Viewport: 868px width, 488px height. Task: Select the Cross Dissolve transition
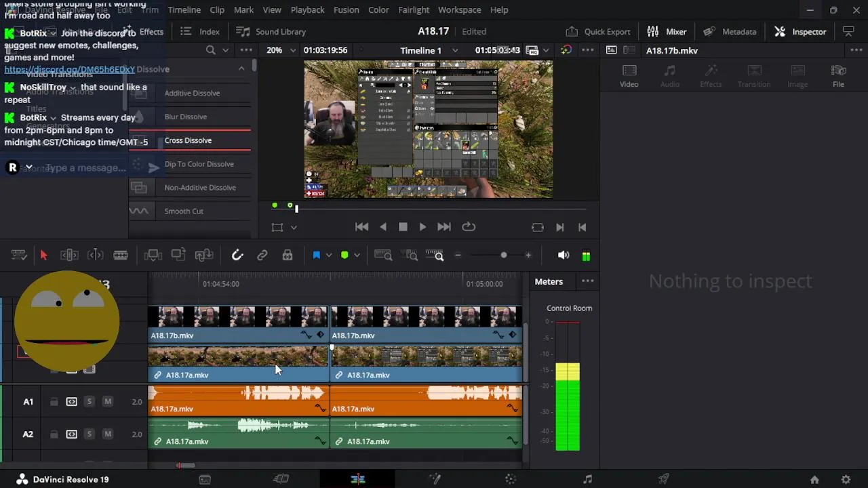tap(190, 140)
